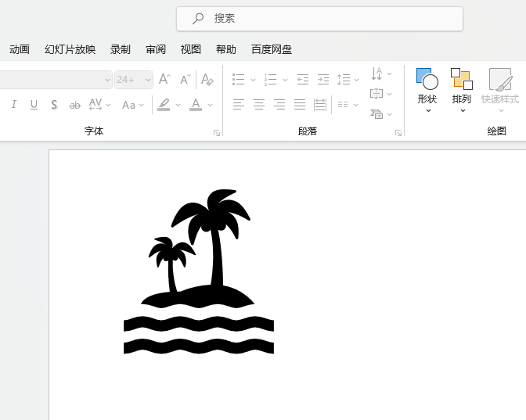The width and height of the screenshot is (526, 420).
Task: Switch to the 幻灯片放映 tab
Action: pyautogui.click(x=70, y=49)
